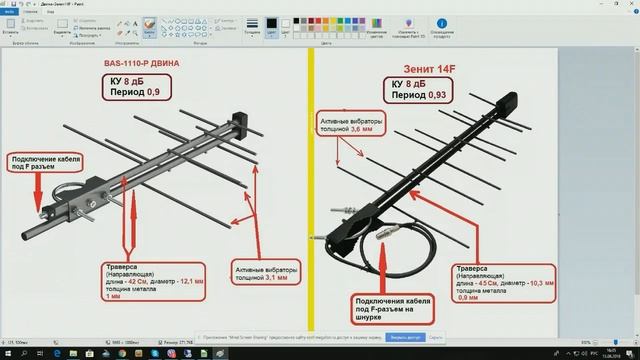The width and height of the screenshot is (640, 360).
Task: Open the dropdown arrow under Paste
Action: tap(11, 36)
